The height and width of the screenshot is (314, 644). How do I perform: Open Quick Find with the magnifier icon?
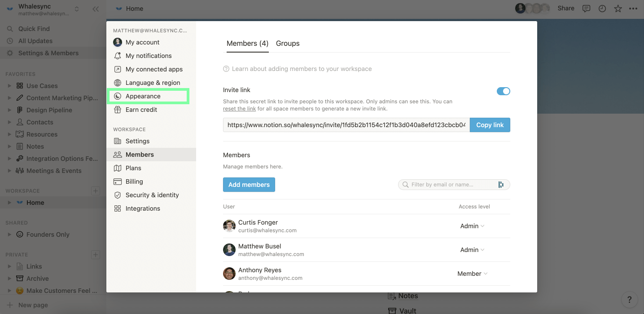coord(9,28)
